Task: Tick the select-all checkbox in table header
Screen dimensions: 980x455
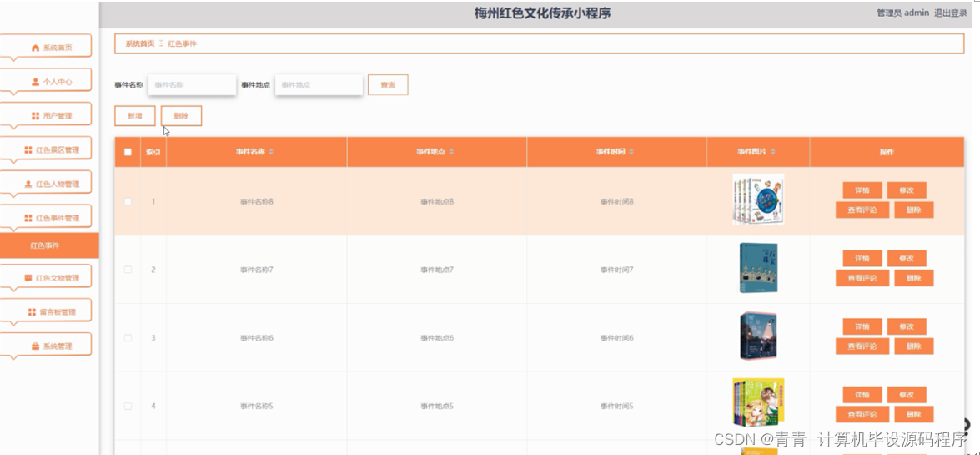Action: pyautogui.click(x=128, y=152)
